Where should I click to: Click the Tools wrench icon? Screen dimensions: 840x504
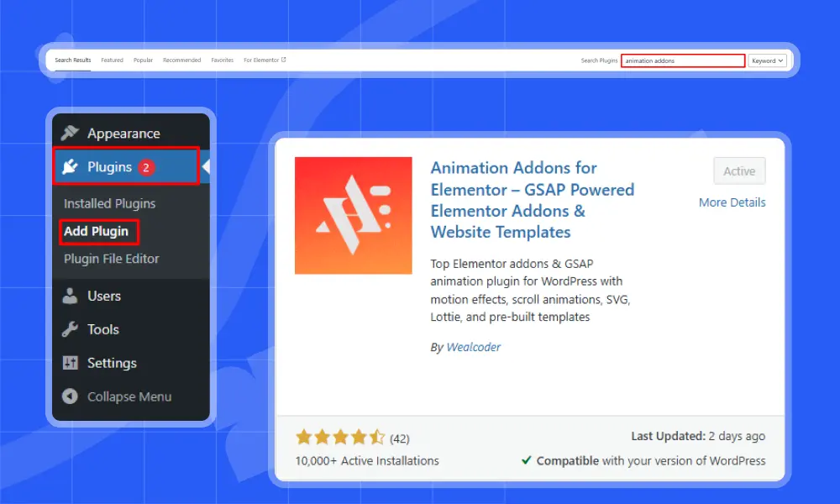[x=71, y=329]
